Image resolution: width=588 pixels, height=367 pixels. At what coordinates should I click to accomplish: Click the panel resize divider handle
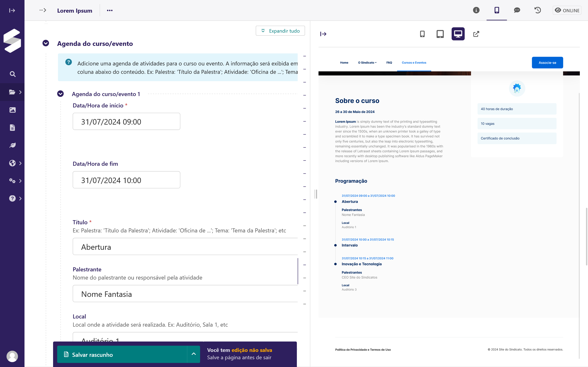point(316,194)
